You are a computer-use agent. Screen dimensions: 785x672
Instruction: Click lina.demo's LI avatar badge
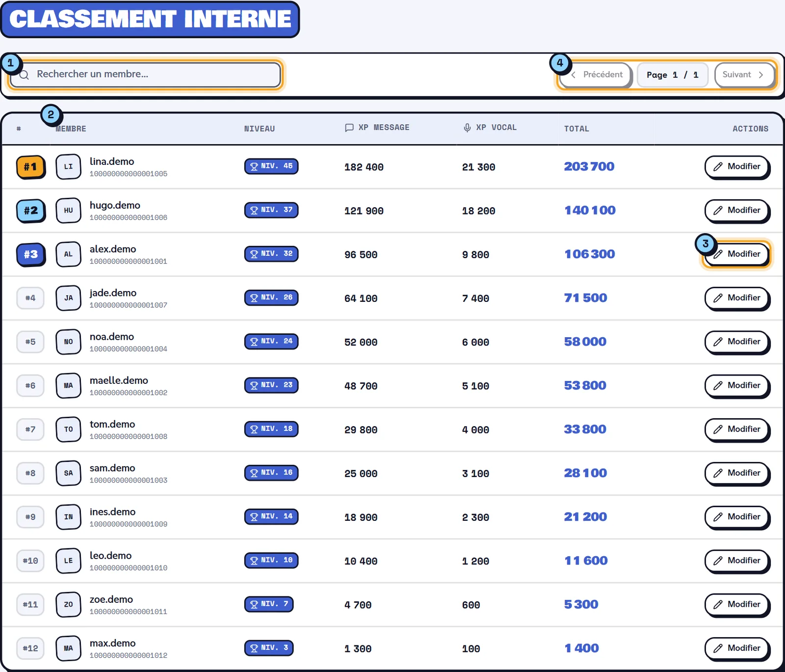pyautogui.click(x=68, y=166)
